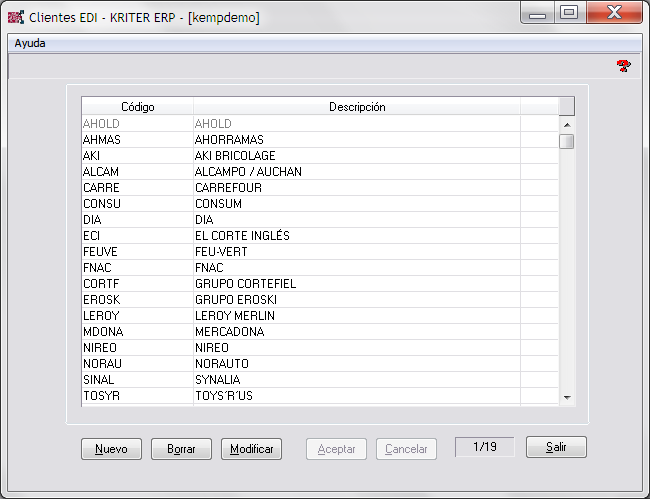This screenshot has width=650, height=499.
Task: Click the red help question mark icon
Action: click(x=623, y=66)
